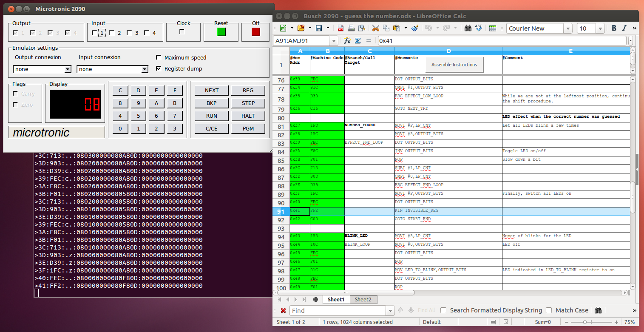Close the Find toolbar with red X
Image resolution: width=644 pixels, height=332 pixels.
pyautogui.click(x=283, y=310)
